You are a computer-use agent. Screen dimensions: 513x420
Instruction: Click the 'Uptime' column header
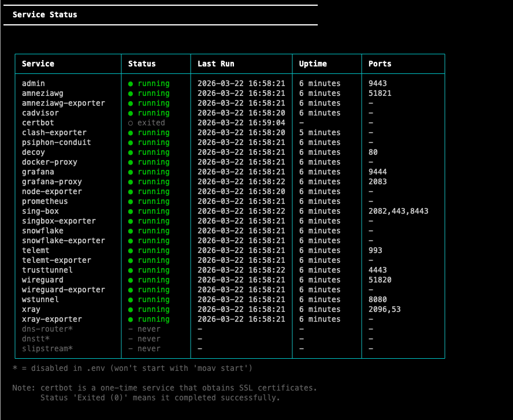coord(313,64)
